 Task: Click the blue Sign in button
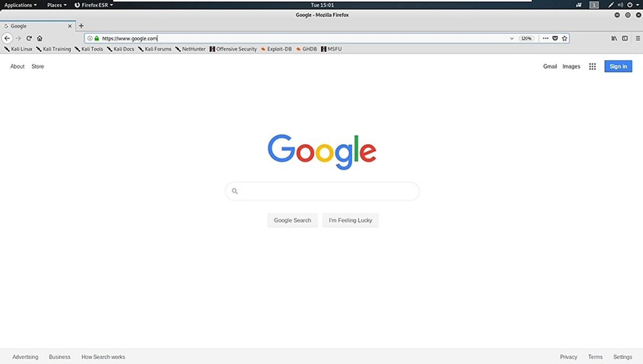[x=618, y=66]
